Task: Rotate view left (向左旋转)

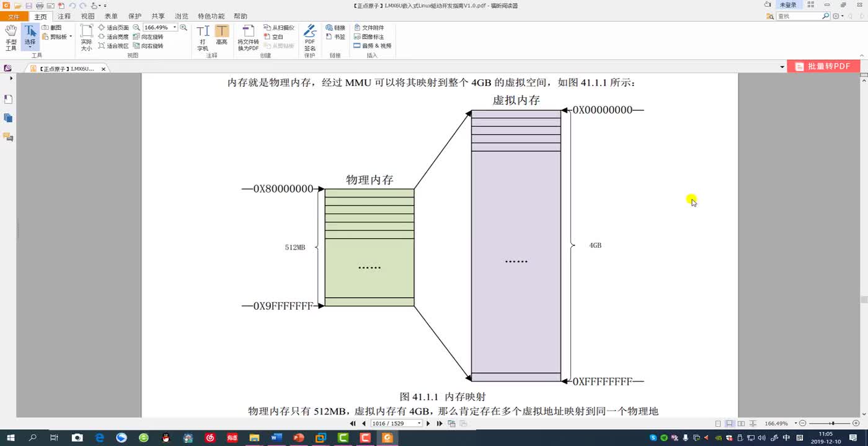Action: coord(148,37)
